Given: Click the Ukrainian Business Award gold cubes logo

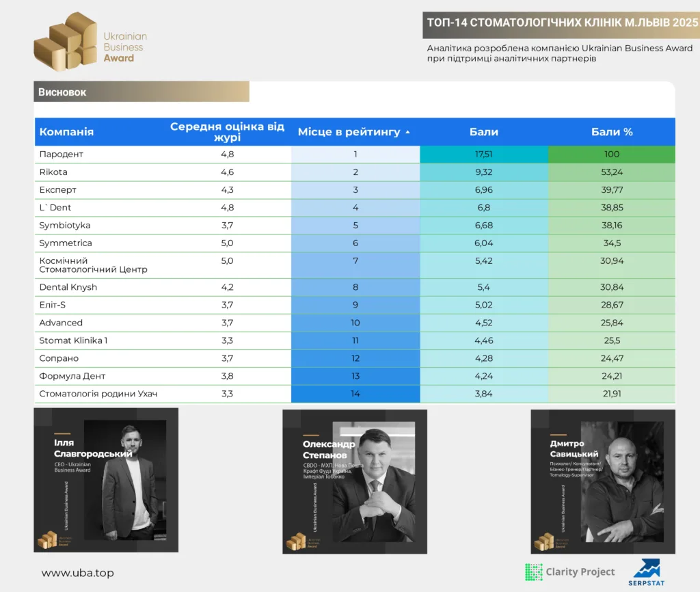Looking at the screenshot, I should 66,42.
